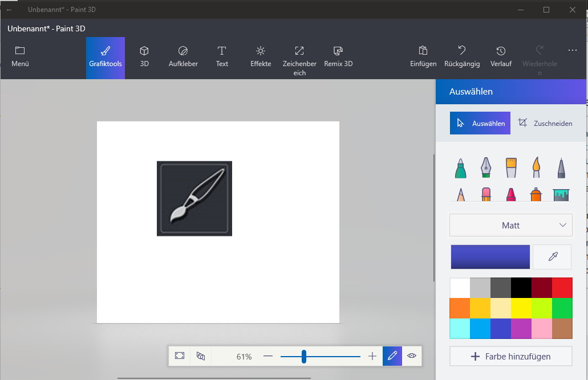
Task: Select the marker brush tool
Action: coord(460,168)
